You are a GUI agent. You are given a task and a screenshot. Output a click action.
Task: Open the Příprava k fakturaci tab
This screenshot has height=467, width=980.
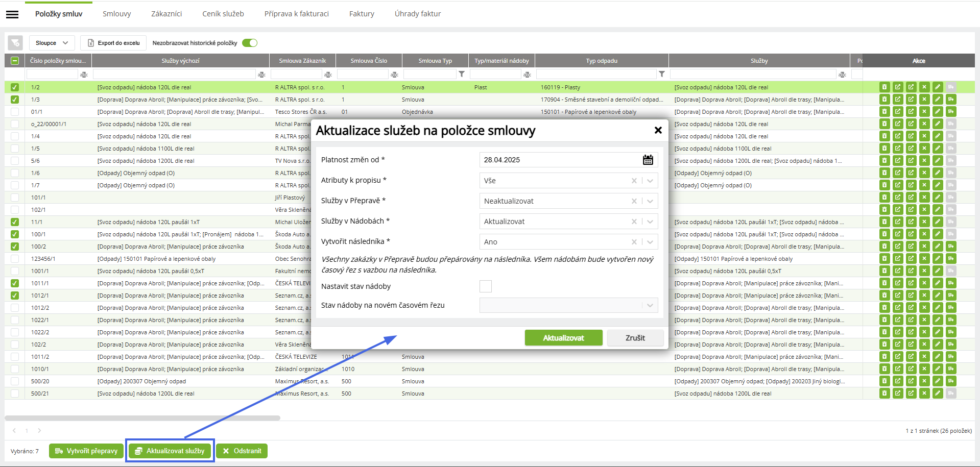coord(297,14)
